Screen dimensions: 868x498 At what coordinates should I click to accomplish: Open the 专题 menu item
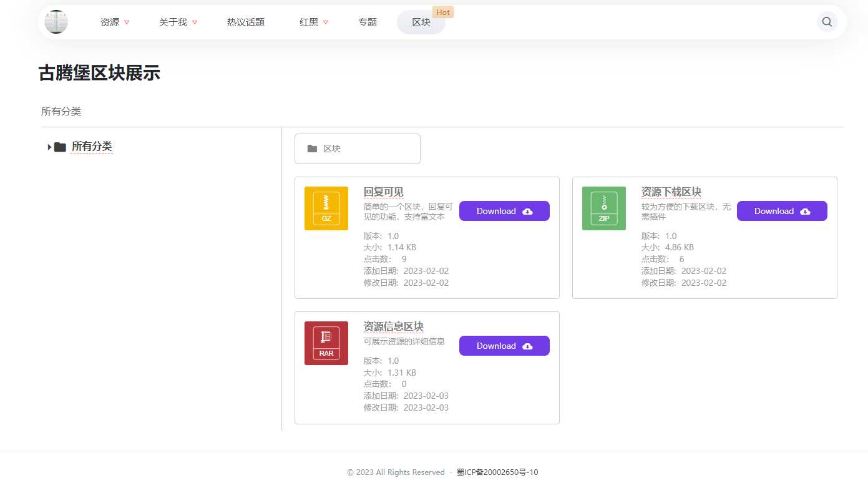click(x=368, y=22)
